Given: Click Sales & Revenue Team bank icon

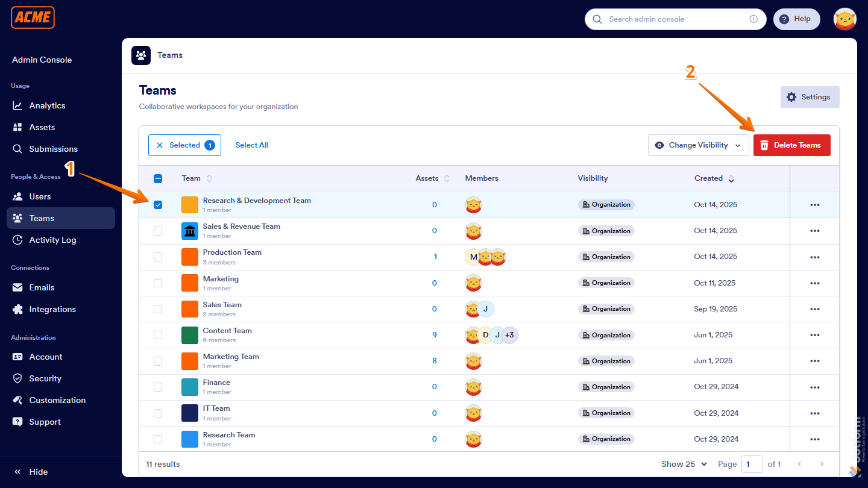Looking at the screenshot, I should tap(190, 231).
